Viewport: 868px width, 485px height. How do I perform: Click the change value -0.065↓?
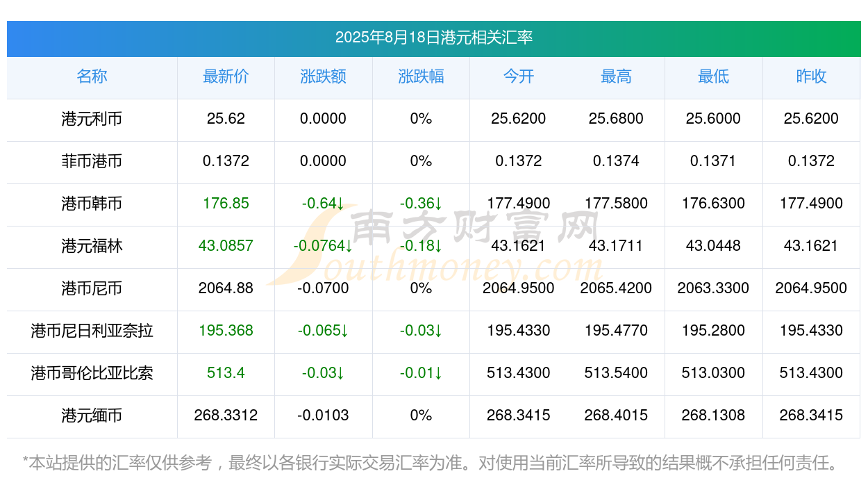coord(323,331)
